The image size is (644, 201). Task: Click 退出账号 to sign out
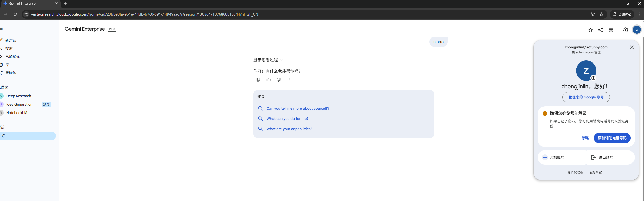click(x=605, y=157)
